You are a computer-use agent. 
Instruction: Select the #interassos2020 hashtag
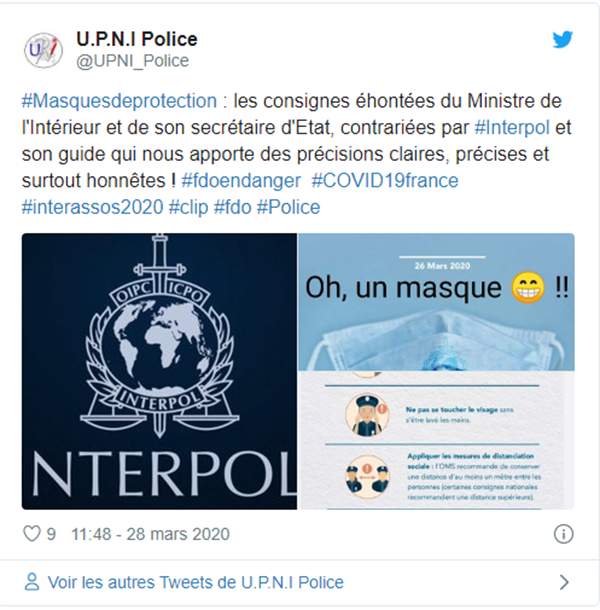92,207
